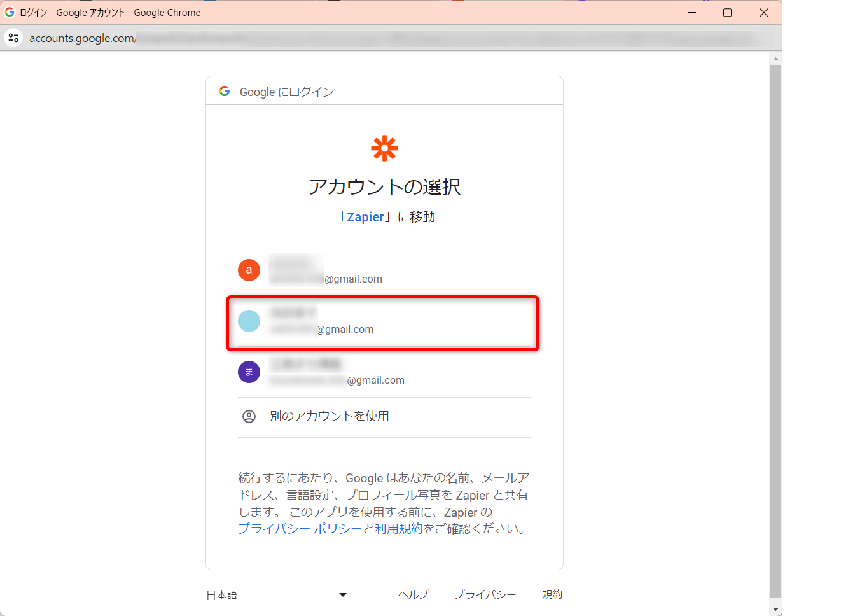Image resolution: width=855 pixels, height=616 pixels.
Task: Click the language selector dropdown arrow
Action: (343, 595)
